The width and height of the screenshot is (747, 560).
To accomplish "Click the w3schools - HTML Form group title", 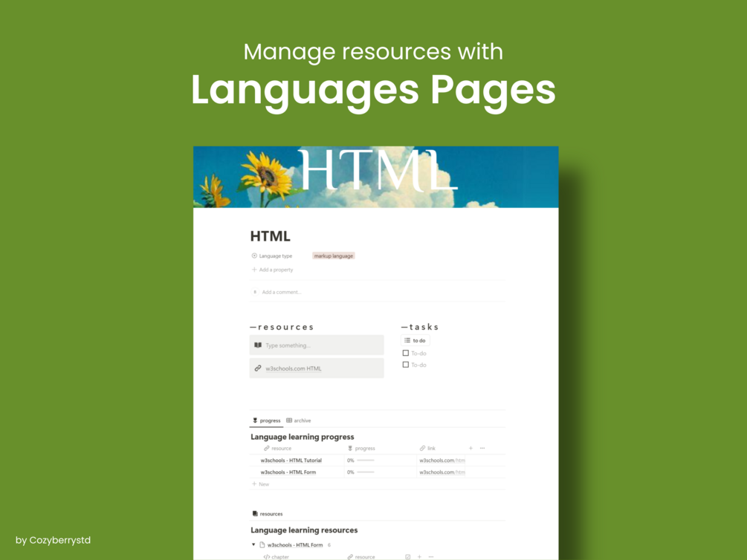I will point(295,544).
